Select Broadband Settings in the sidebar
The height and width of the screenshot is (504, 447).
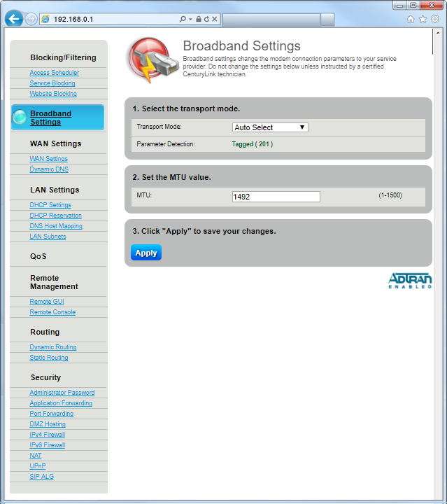(x=50, y=118)
